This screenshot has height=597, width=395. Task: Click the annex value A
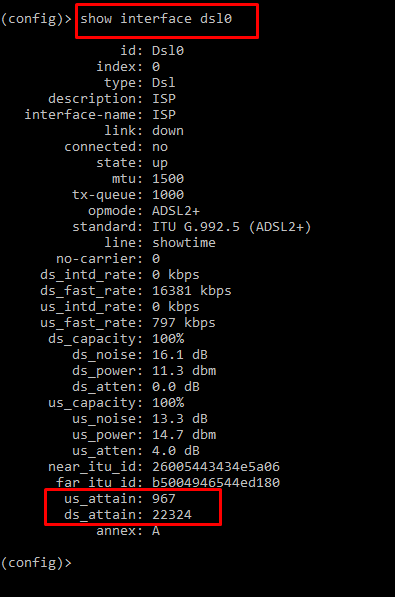[156, 530]
